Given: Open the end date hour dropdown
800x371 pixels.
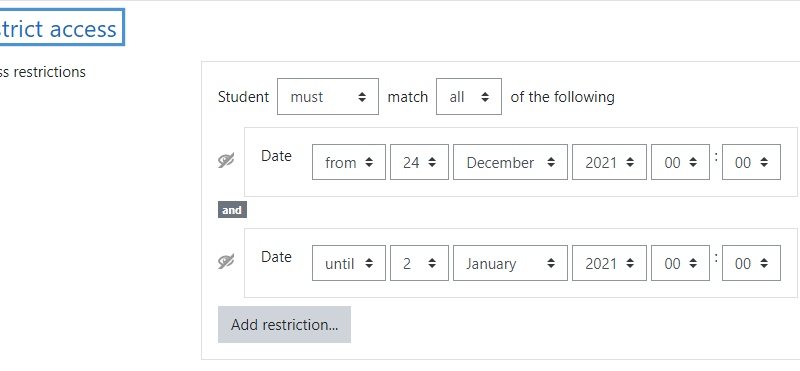Looking at the screenshot, I should [680, 263].
